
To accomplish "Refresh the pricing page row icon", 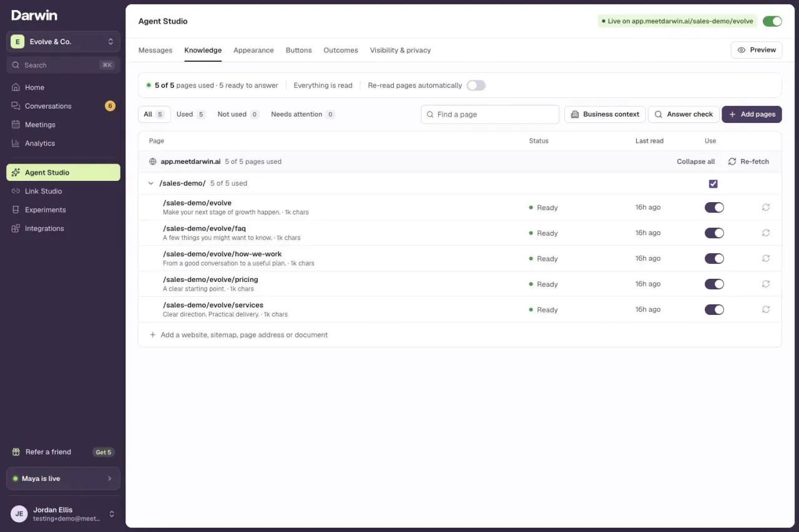I will coord(766,284).
